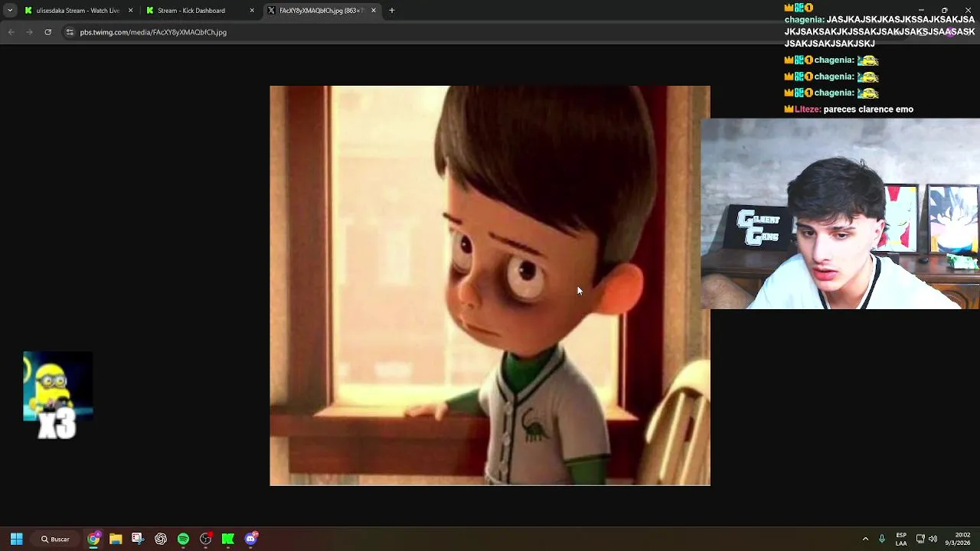Open Chrome from the taskbar
980x551 pixels.
tap(93, 539)
